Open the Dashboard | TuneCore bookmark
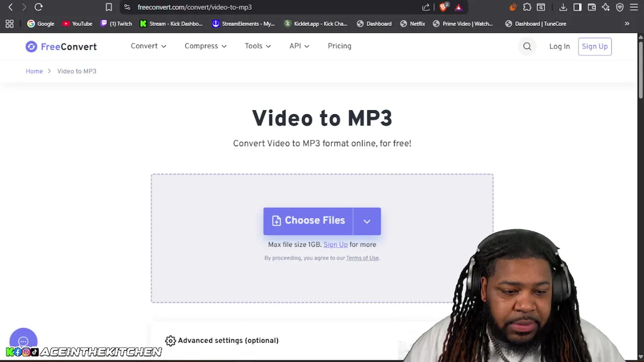 click(x=536, y=24)
